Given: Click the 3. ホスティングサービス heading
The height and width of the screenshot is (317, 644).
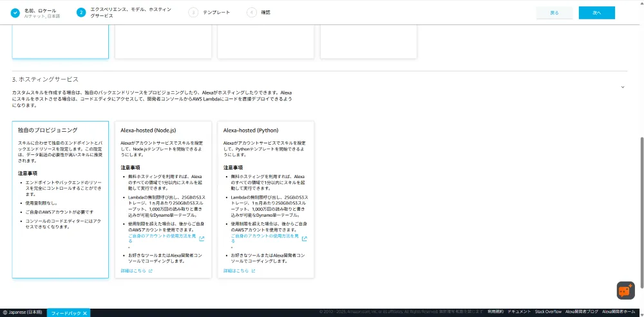Looking at the screenshot, I should coord(45,79).
